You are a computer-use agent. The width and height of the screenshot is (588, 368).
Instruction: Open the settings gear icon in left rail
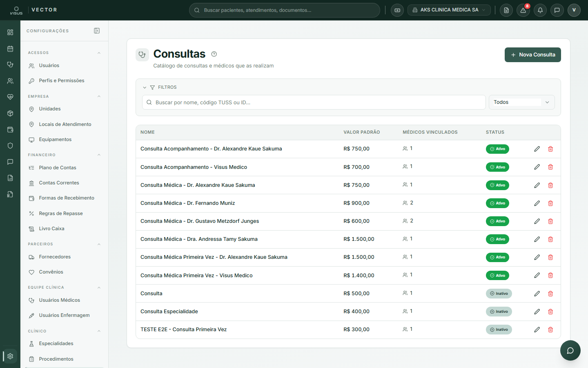(x=10, y=356)
